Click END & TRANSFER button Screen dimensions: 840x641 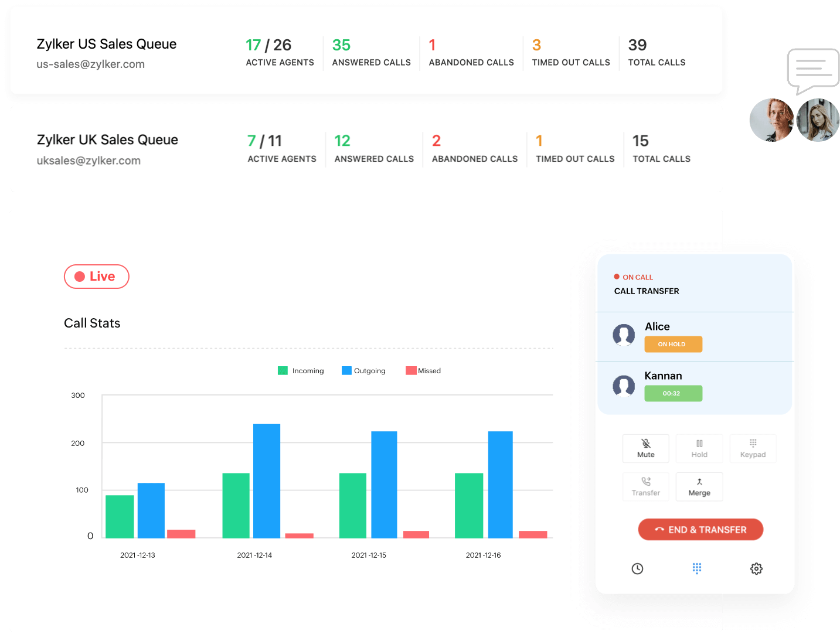tap(700, 530)
